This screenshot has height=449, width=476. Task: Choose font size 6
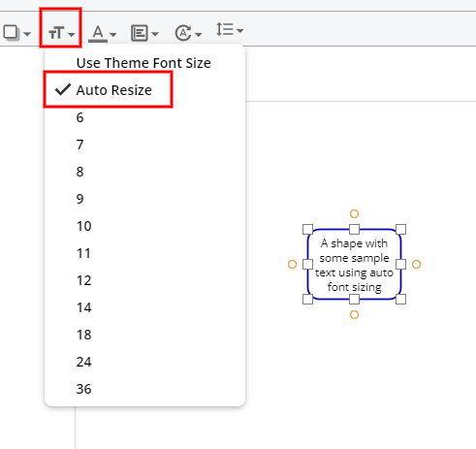coord(79,117)
